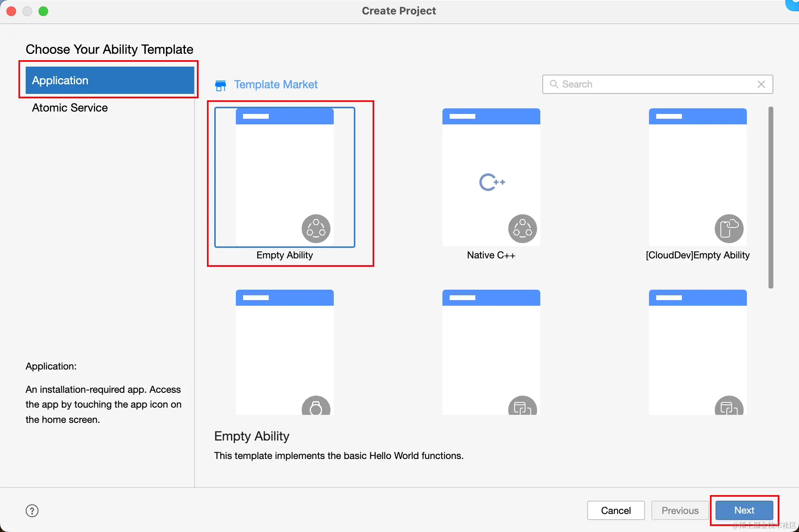Select the bottom-middle multi-device template thumbnail

pyautogui.click(x=491, y=353)
